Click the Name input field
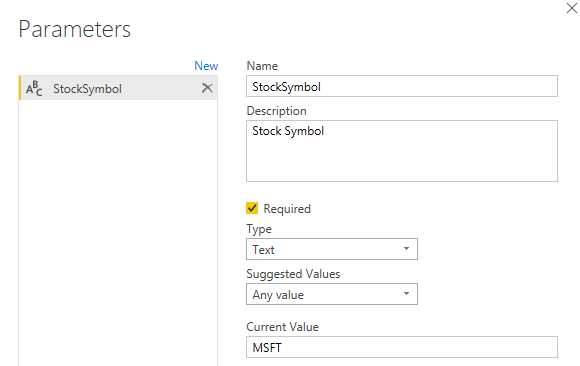 (x=402, y=86)
